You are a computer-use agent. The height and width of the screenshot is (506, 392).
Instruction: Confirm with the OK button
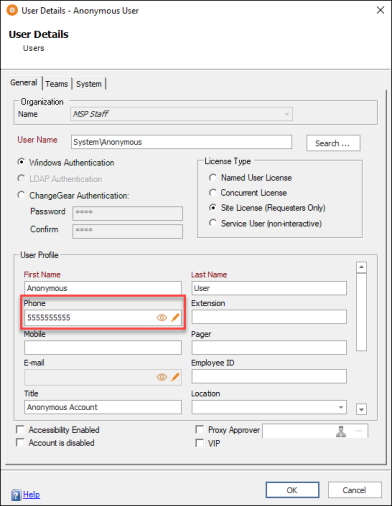(292, 490)
